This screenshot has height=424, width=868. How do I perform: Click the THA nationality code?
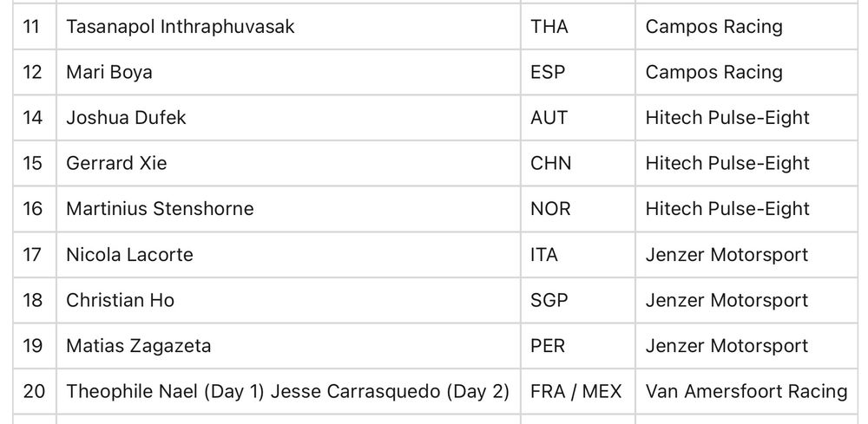click(549, 27)
